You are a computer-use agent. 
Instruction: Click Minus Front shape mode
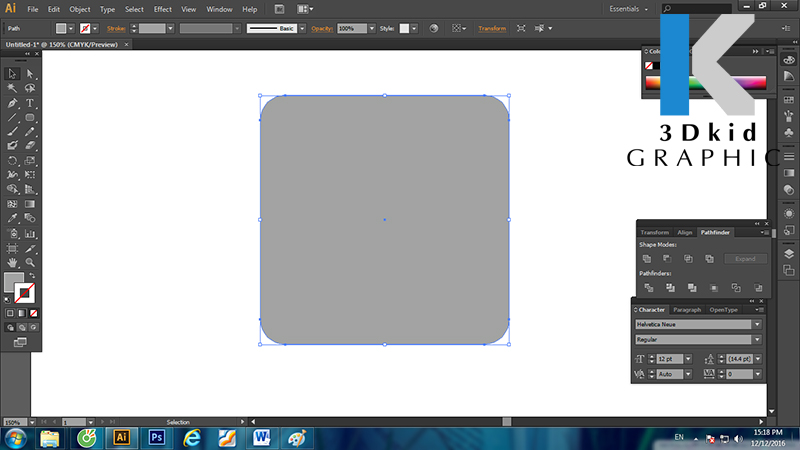click(x=667, y=259)
